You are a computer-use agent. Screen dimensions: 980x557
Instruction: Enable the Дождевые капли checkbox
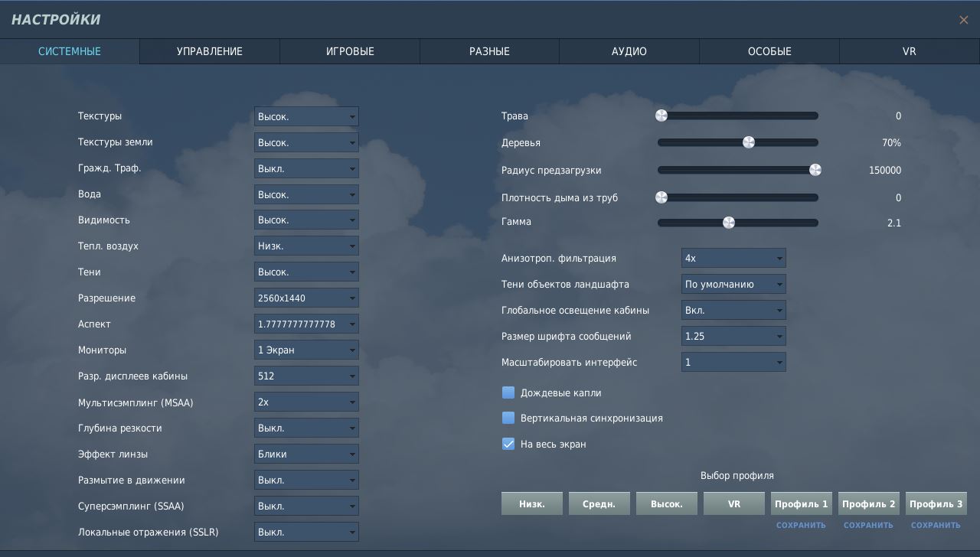point(508,393)
